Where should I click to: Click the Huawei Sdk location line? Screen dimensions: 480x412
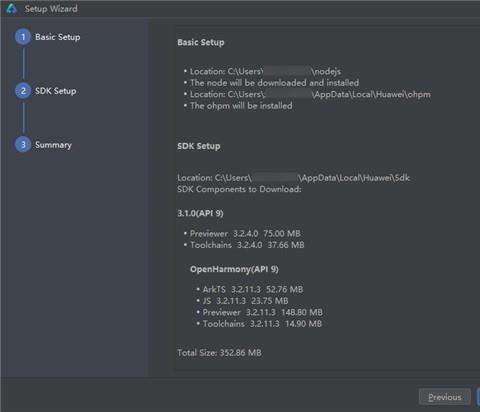coord(294,178)
